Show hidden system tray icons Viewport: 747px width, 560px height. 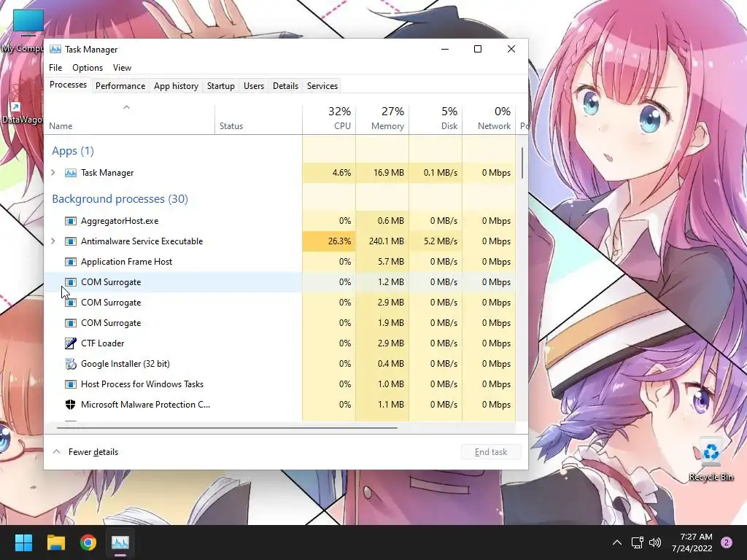[617, 542]
